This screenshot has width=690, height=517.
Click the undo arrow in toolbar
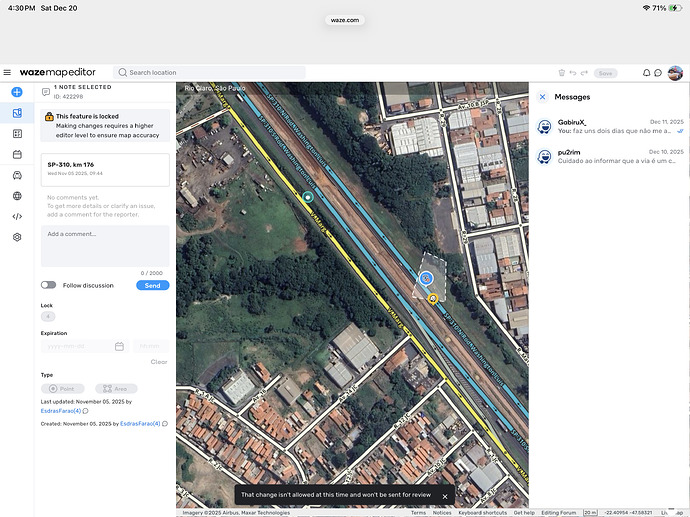(x=573, y=73)
